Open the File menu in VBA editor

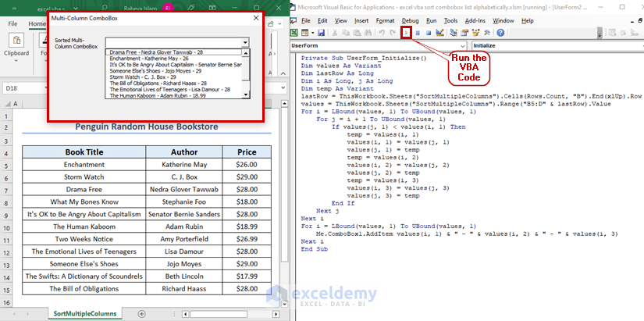click(x=305, y=20)
